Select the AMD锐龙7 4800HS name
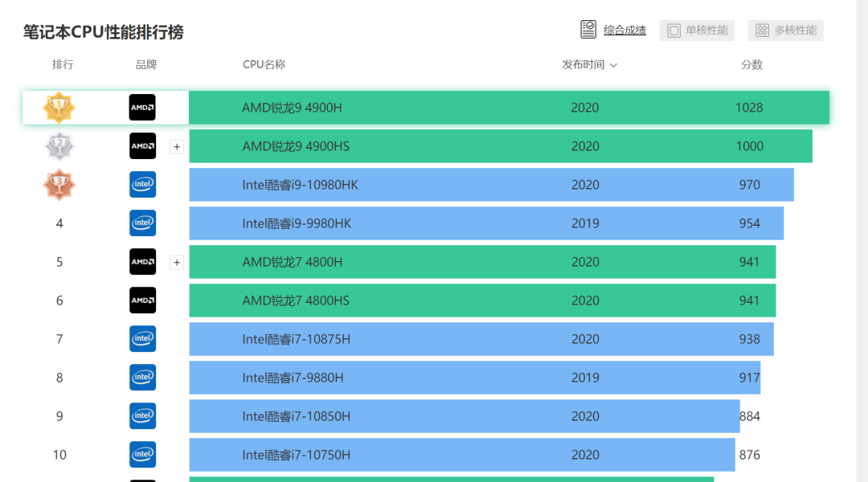This screenshot has width=868, height=482. click(x=296, y=300)
